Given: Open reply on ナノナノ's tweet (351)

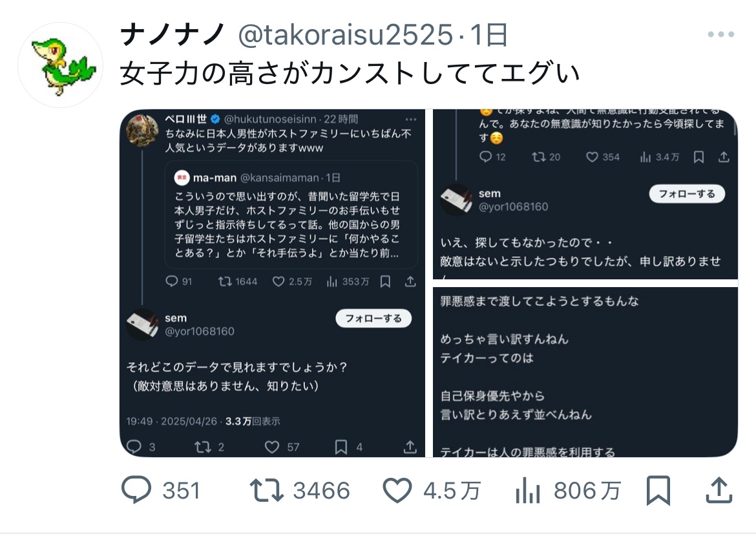Looking at the screenshot, I should point(160,490).
